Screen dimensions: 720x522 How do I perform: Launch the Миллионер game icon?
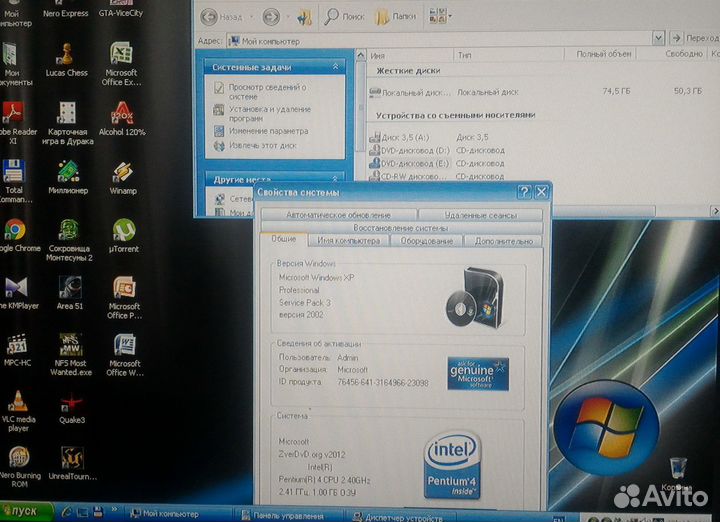click(x=68, y=177)
